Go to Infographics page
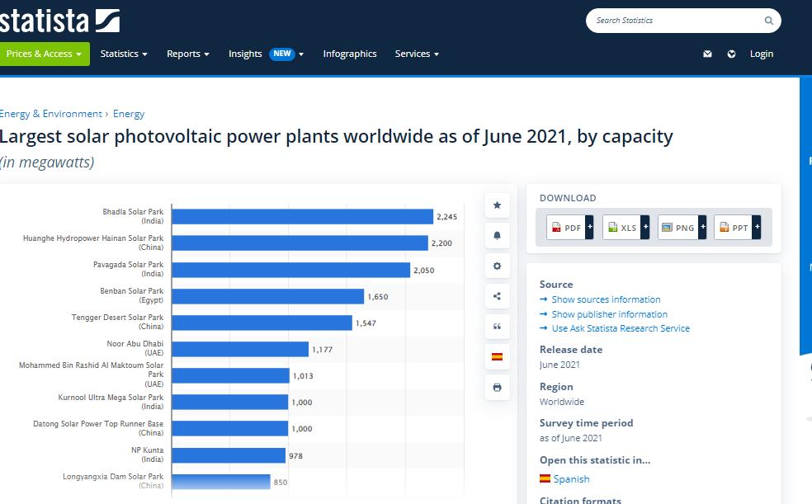This screenshot has height=504, width=812. coord(350,54)
